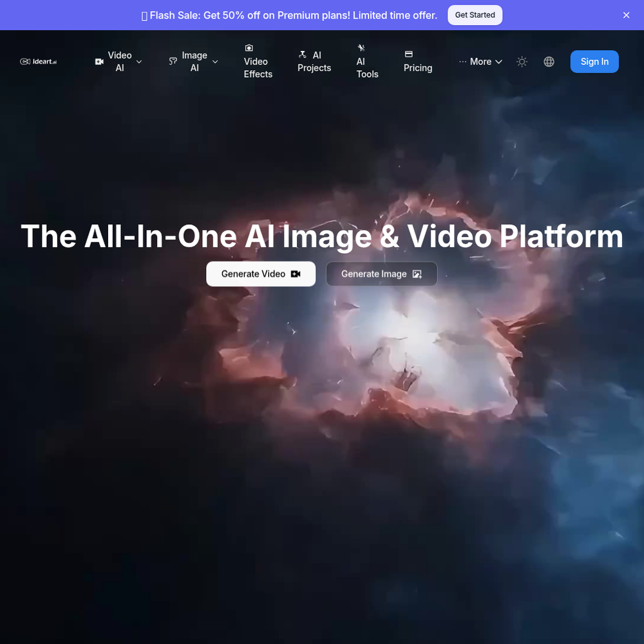Viewport: 644px width, 644px height.
Task: Click Get Started in sale banner
Action: (475, 15)
